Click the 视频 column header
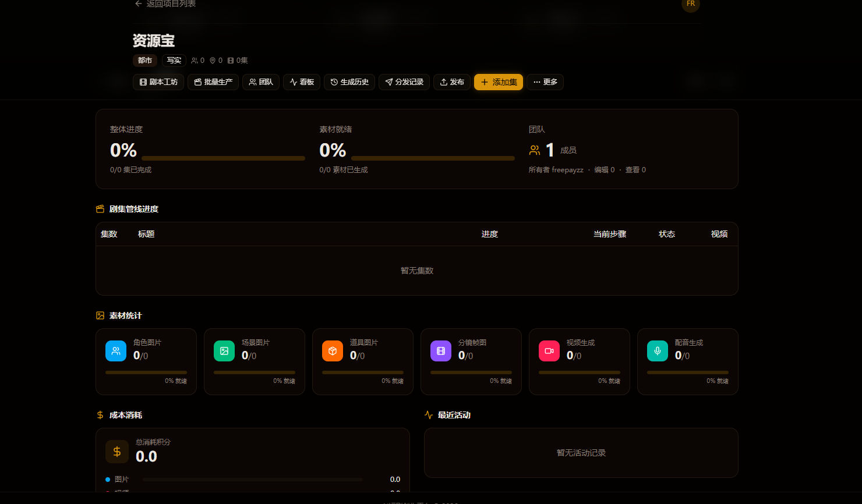862x504 pixels. [719, 234]
